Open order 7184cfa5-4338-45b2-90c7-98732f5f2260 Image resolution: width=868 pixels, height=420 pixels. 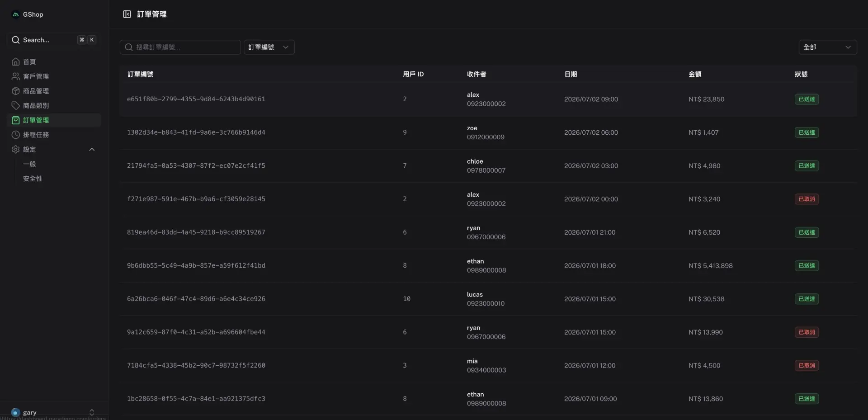click(x=196, y=365)
